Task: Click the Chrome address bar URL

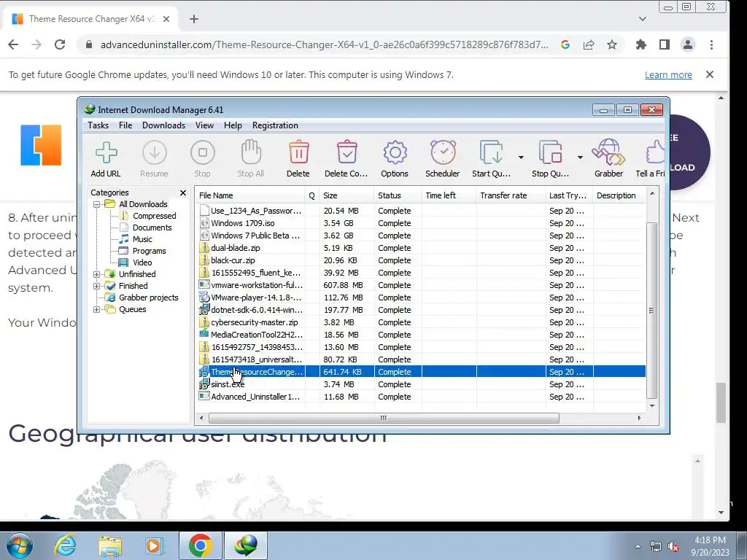Action: click(x=324, y=44)
